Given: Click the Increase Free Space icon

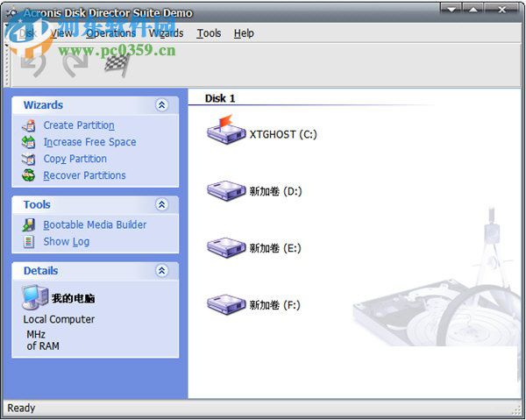Looking at the screenshot, I should [29, 142].
